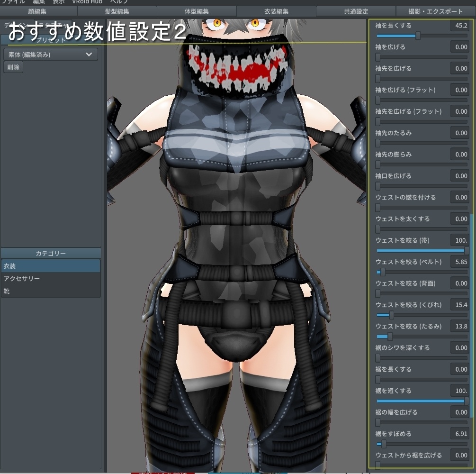Viewport: 476px width, 474px height.
Task: Adjust the 袖を長くする slider
Action: (419, 36)
